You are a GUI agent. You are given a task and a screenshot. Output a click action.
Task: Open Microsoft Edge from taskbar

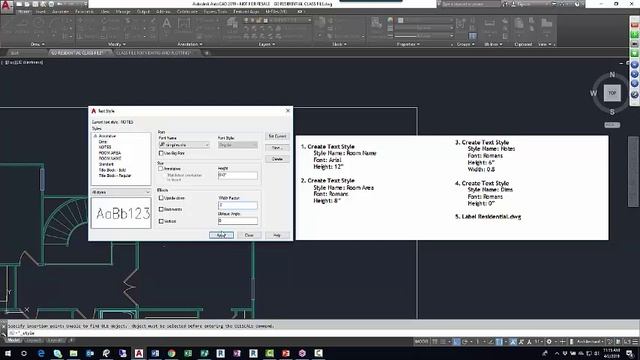(41, 353)
